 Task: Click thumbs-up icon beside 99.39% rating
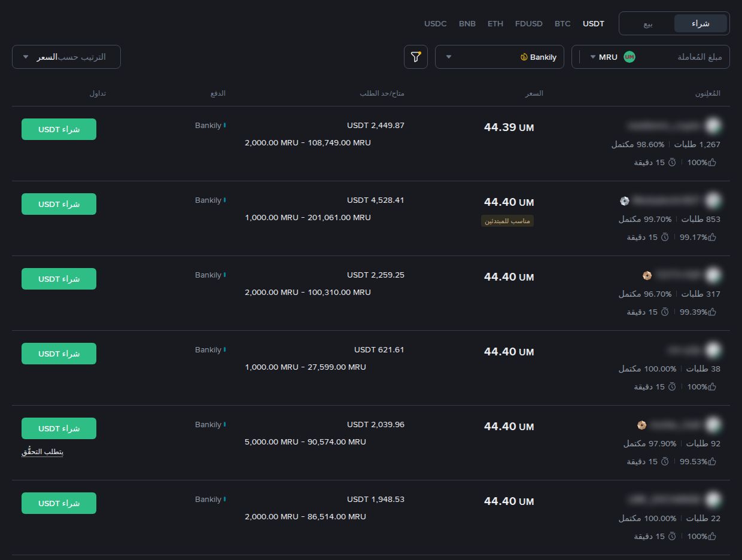coord(712,312)
